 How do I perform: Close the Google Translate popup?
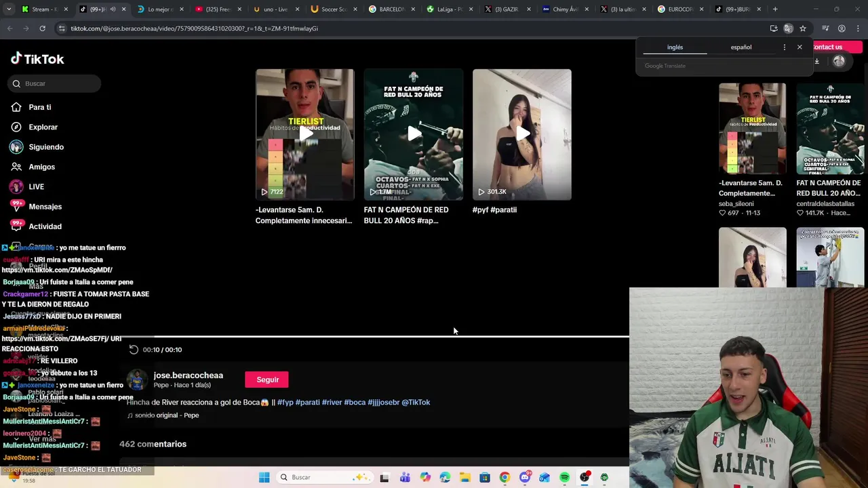coord(800,47)
